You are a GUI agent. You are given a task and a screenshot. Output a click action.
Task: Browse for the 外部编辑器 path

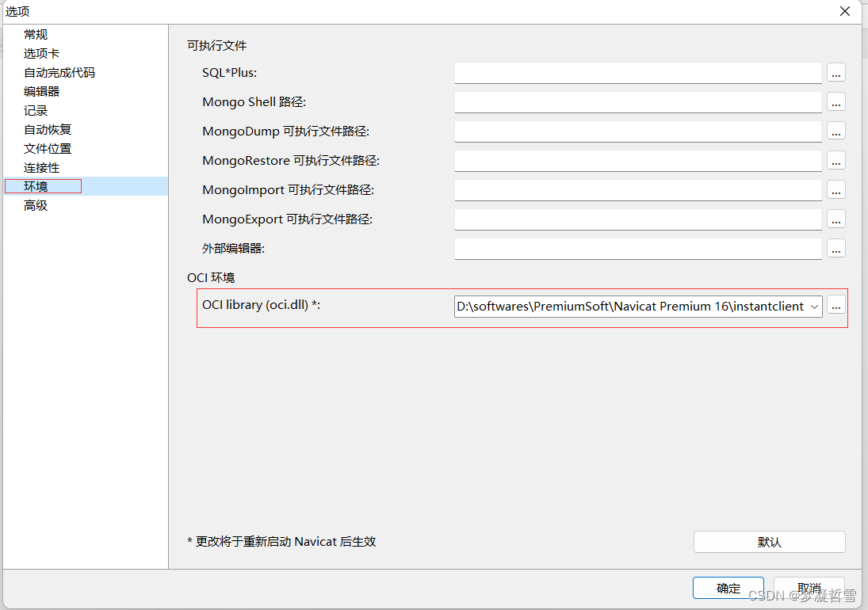(x=836, y=248)
